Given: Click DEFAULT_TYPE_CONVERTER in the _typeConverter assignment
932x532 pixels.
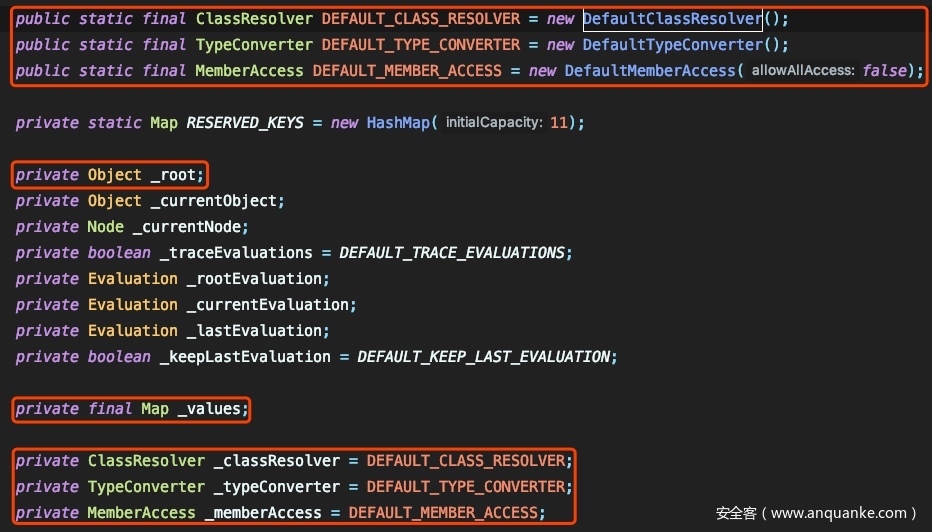Looking at the screenshot, I should click(x=468, y=487).
